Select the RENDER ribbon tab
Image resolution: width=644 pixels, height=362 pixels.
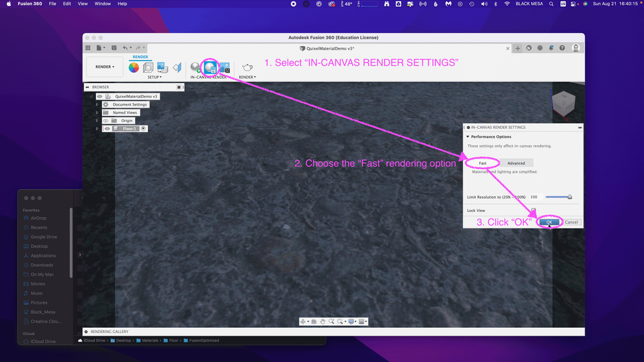pyautogui.click(x=140, y=57)
